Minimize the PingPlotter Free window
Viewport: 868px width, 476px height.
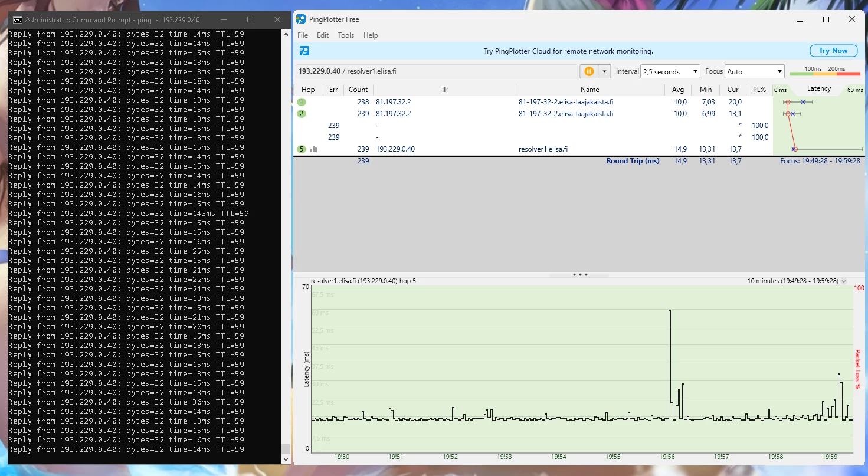point(800,19)
